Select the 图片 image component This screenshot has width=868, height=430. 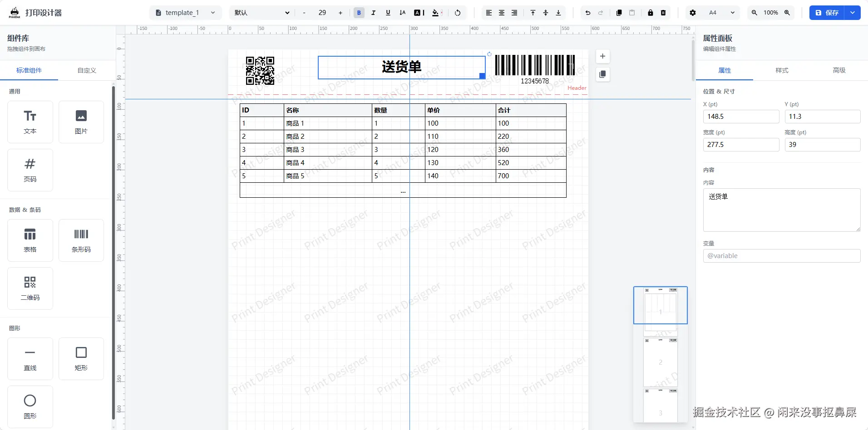(x=81, y=122)
